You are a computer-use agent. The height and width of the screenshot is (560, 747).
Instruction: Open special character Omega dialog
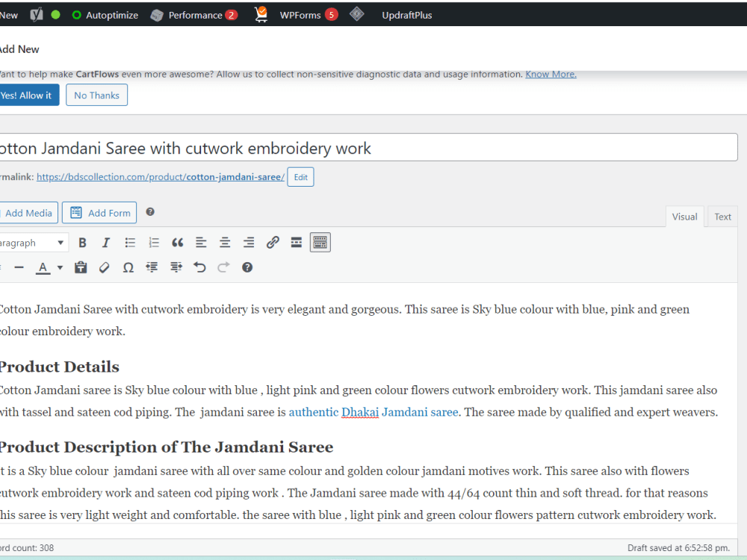(128, 267)
